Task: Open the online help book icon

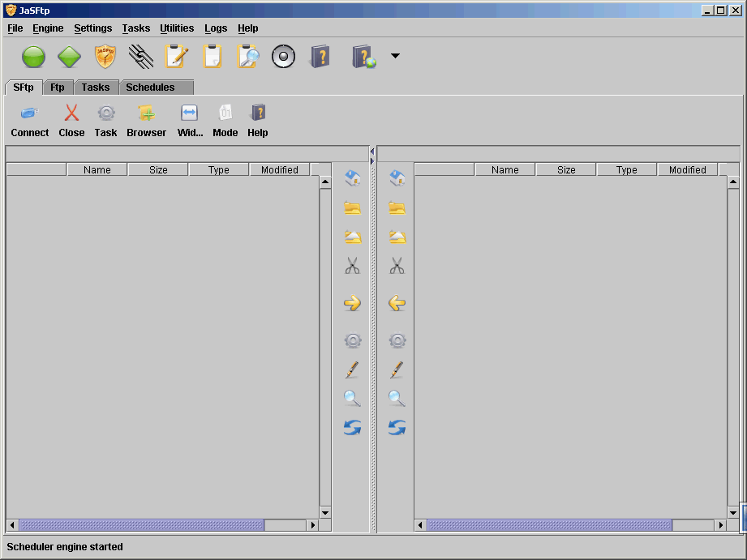Action: (364, 57)
